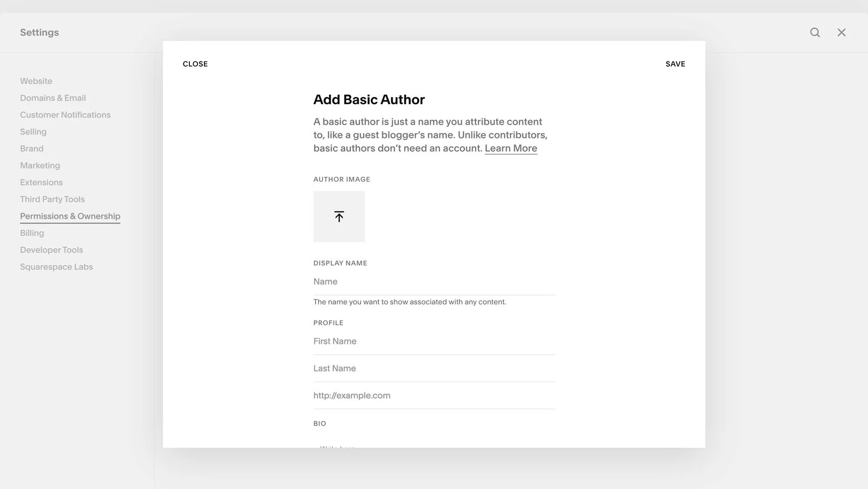The image size is (868, 489).
Task: Click the 'DISPLAY NAME' label
Action: coord(340,263)
